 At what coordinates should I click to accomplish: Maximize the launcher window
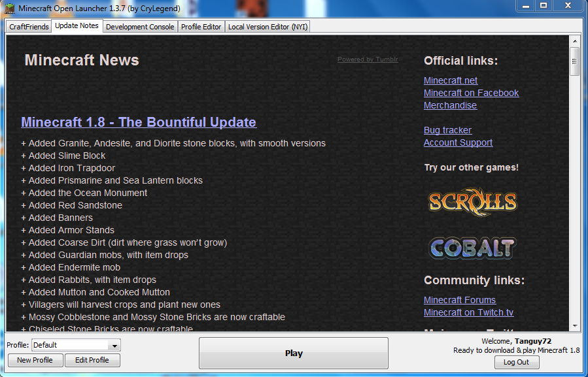(x=544, y=6)
